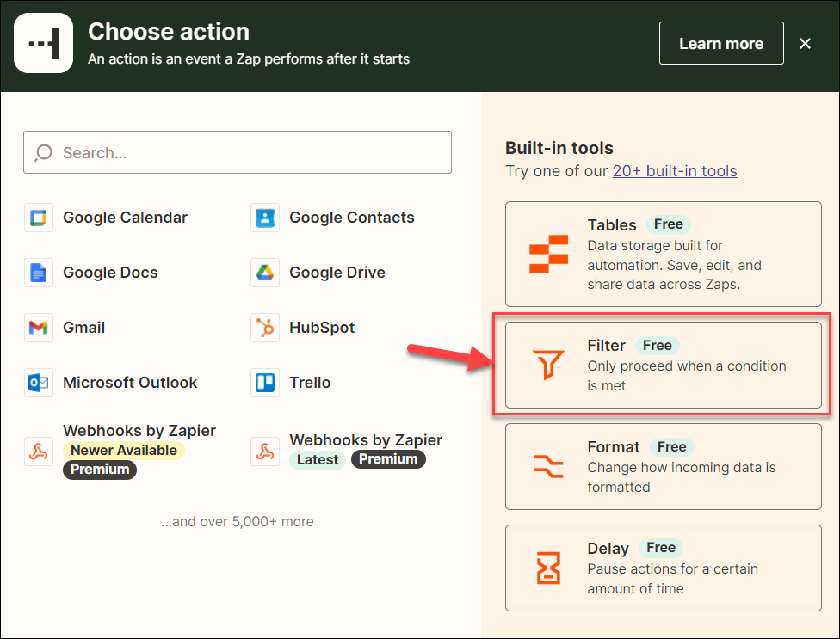Screen dimensions: 840x639
Task: Click 'Pause actions for a certain amount' description
Action: click(x=673, y=579)
